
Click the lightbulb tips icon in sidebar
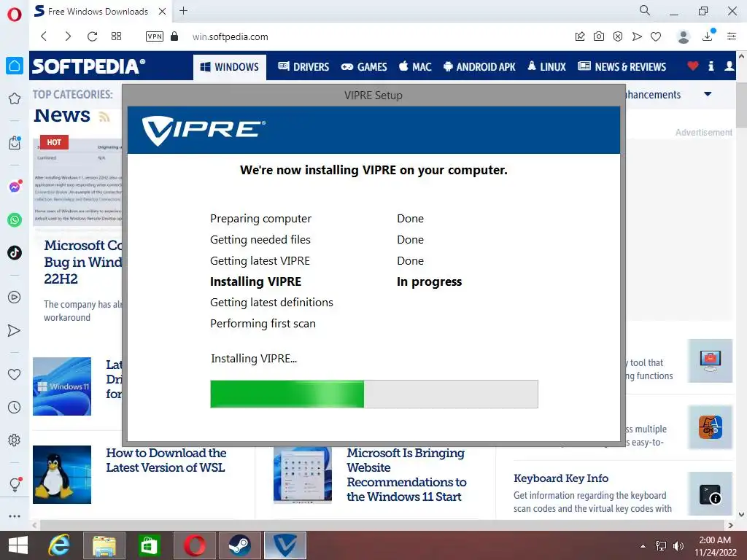(x=15, y=484)
